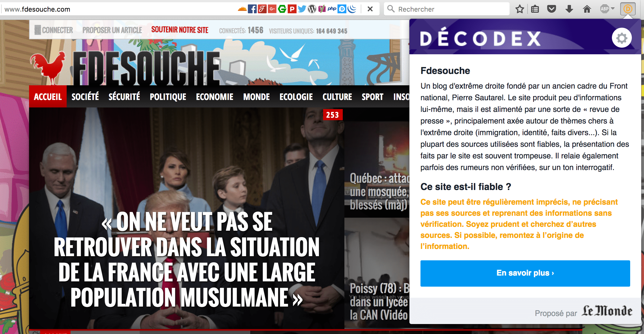Click the Twitter bird icon in address bar
Image resolution: width=644 pixels, height=334 pixels.
(x=302, y=9)
